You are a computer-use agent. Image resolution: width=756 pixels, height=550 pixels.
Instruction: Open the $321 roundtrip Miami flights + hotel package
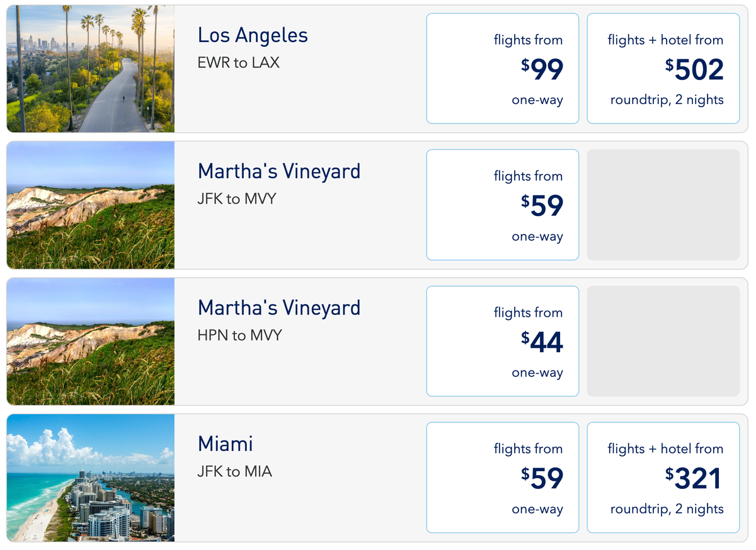[663, 477]
